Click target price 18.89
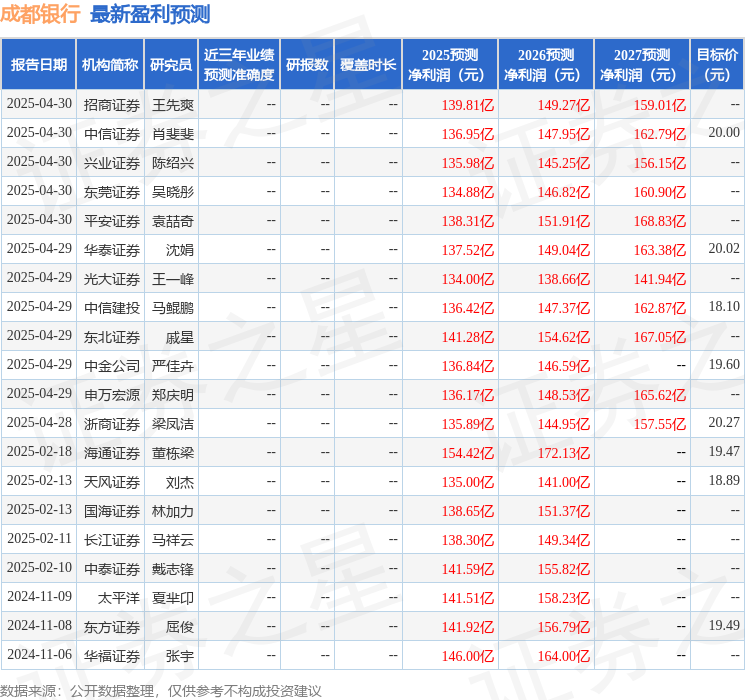The image size is (745, 700). (724, 480)
